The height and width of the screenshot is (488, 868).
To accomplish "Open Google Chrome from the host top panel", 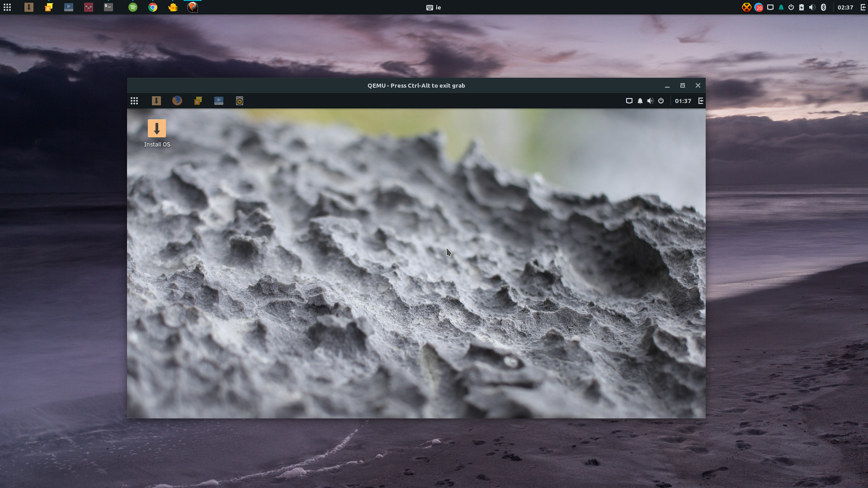I will point(153,7).
